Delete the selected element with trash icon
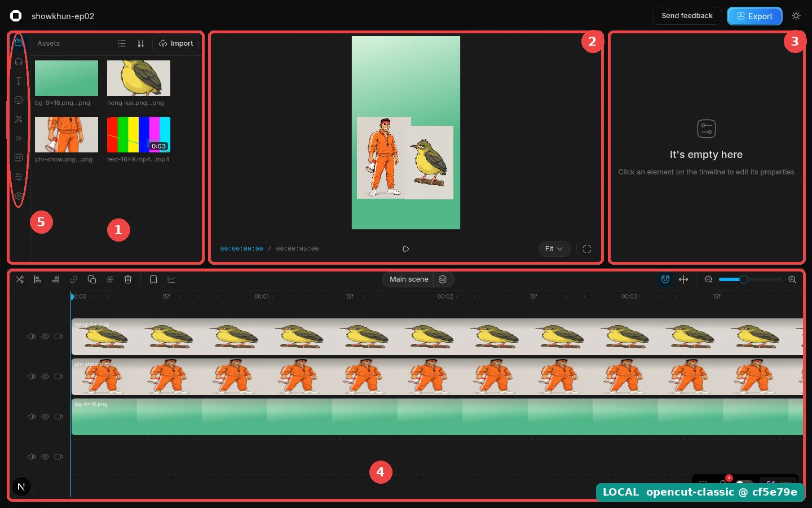Viewport: 812px width, 508px height. (128, 279)
